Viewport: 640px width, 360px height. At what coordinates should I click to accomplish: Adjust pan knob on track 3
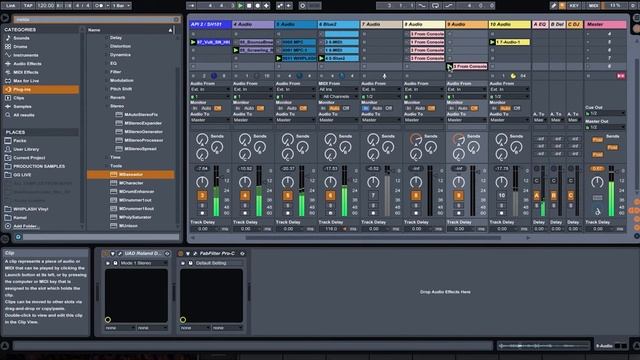click(x=202, y=182)
